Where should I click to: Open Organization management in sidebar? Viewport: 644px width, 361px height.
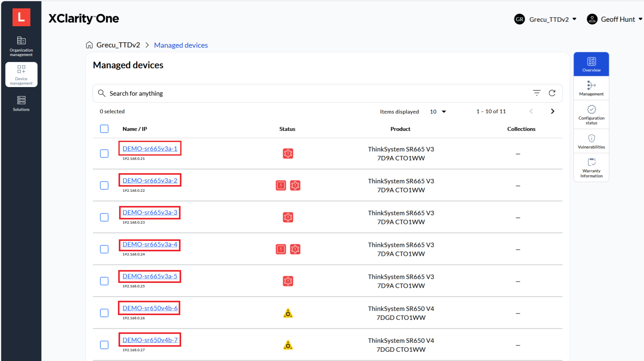21,47
